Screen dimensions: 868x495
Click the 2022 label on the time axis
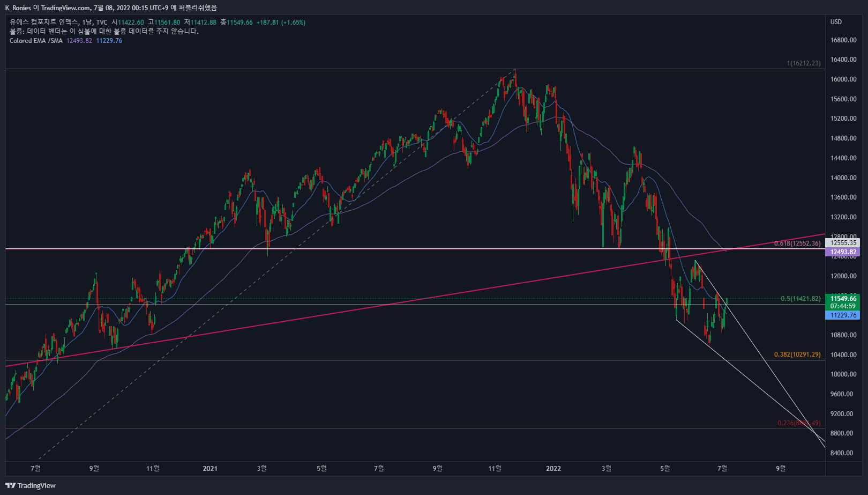point(553,469)
